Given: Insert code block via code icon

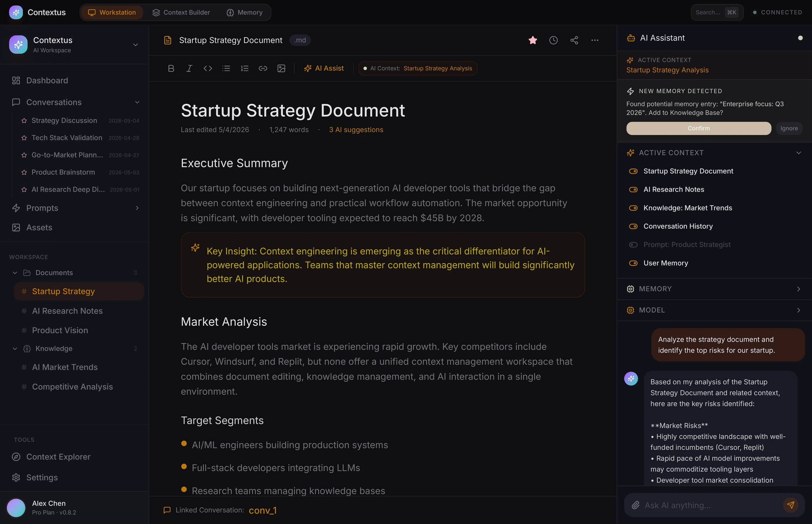Looking at the screenshot, I should pos(208,68).
